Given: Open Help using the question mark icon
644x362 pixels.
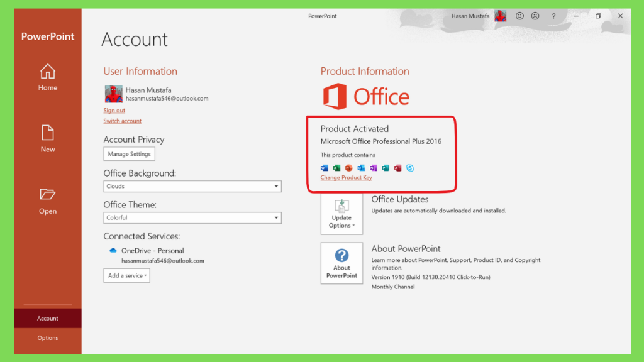Looking at the screenshot, I should 553,16.
